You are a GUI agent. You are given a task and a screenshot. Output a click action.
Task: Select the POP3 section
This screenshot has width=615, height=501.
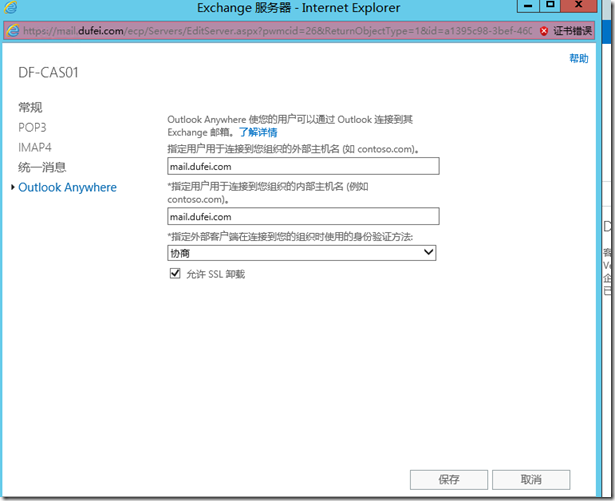(x=32, y=128)
